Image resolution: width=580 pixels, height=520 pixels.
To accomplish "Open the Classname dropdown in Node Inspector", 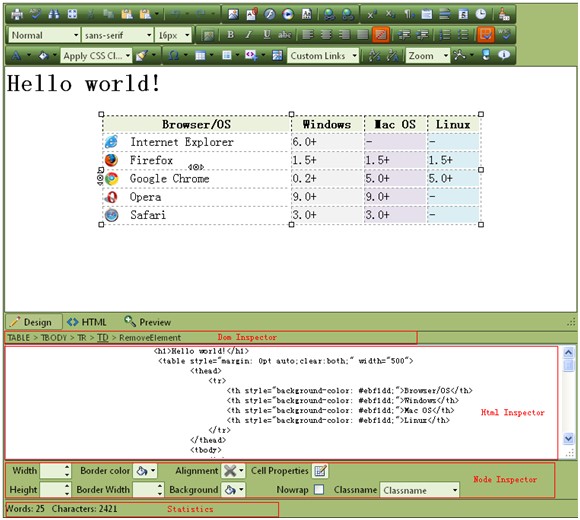I will click(419, 490).
